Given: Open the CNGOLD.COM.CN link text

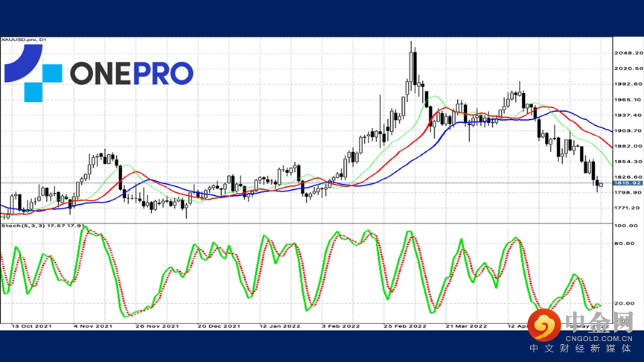Looking at the screenshot, I should click(599, 339).
